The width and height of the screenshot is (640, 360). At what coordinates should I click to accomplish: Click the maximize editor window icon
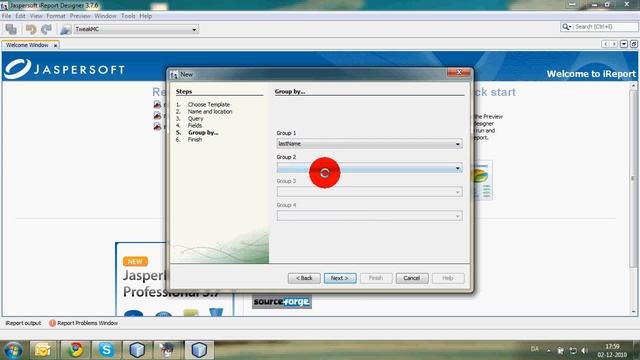click(x=633, y=44)
